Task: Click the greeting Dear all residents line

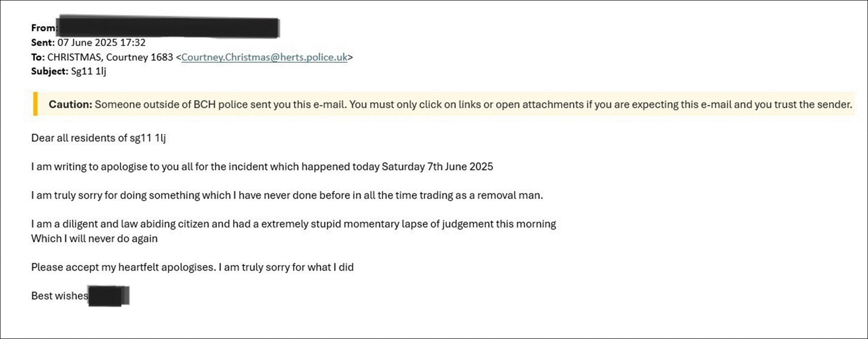Action: click(98, 138)
